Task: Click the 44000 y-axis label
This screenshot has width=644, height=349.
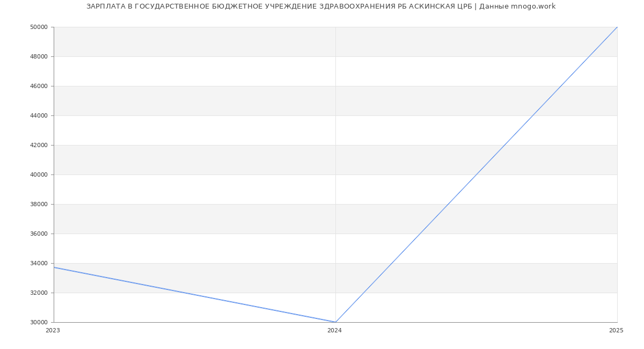Action: tap(39, 115)
